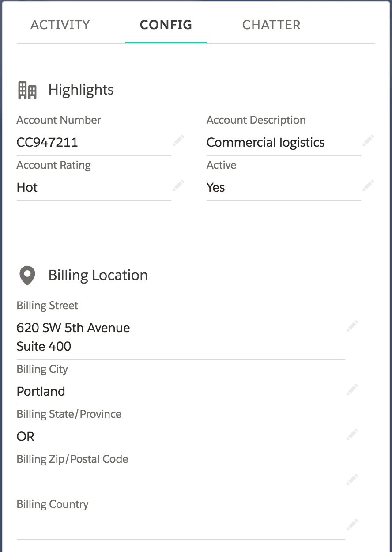Switch to the Activity tab

[60, 25]
